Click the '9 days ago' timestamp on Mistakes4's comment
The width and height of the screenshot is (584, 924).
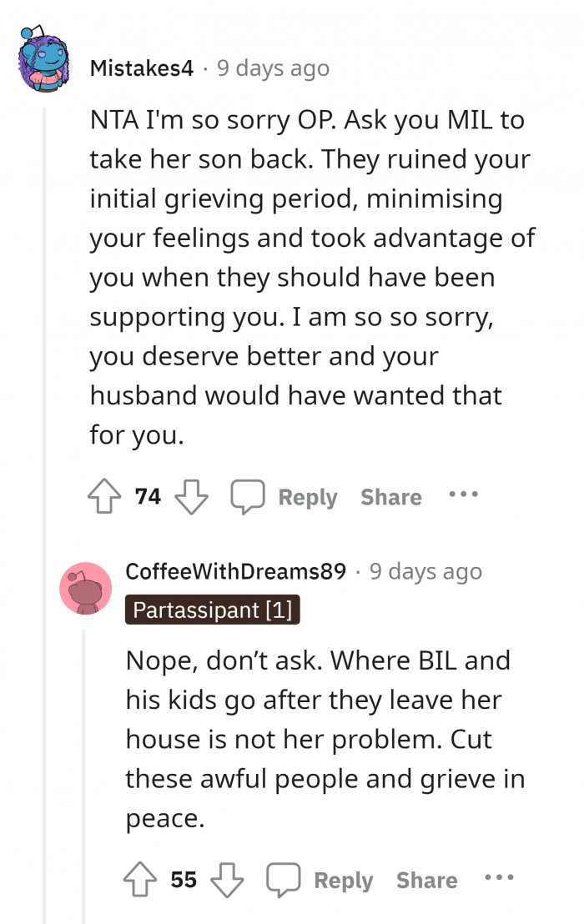point(273,69)
